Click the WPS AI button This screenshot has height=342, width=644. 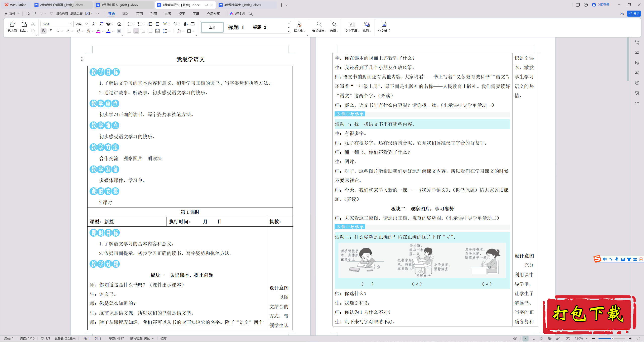(237, 14)
